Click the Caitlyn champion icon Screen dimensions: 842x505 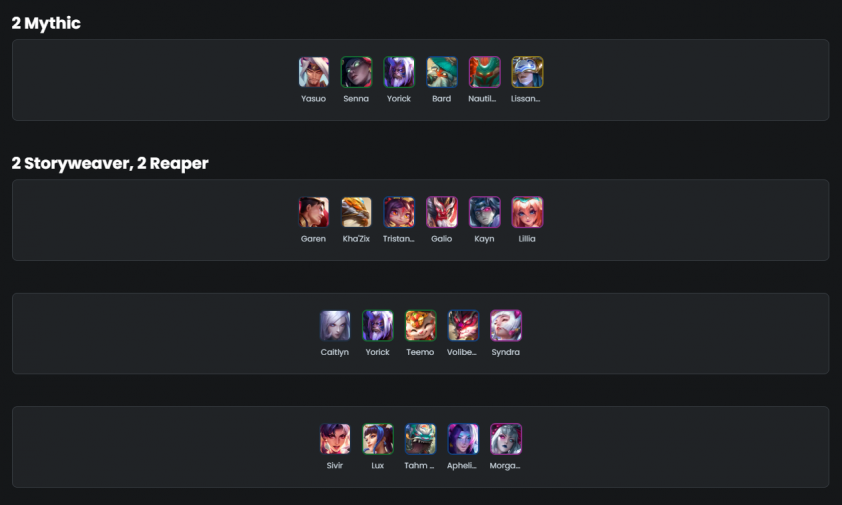pyautogui.click(x=335, y=326)
